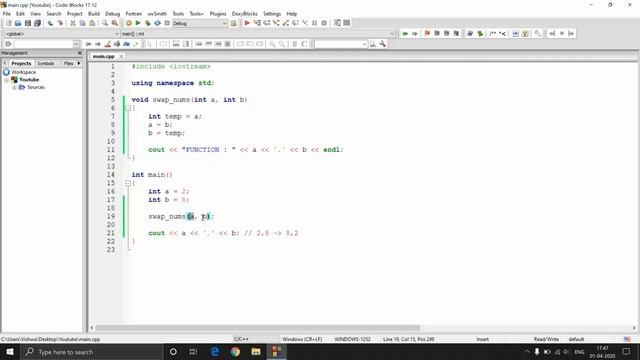Click the Build gear icon

pyautogui.click(x=129, y=23)
